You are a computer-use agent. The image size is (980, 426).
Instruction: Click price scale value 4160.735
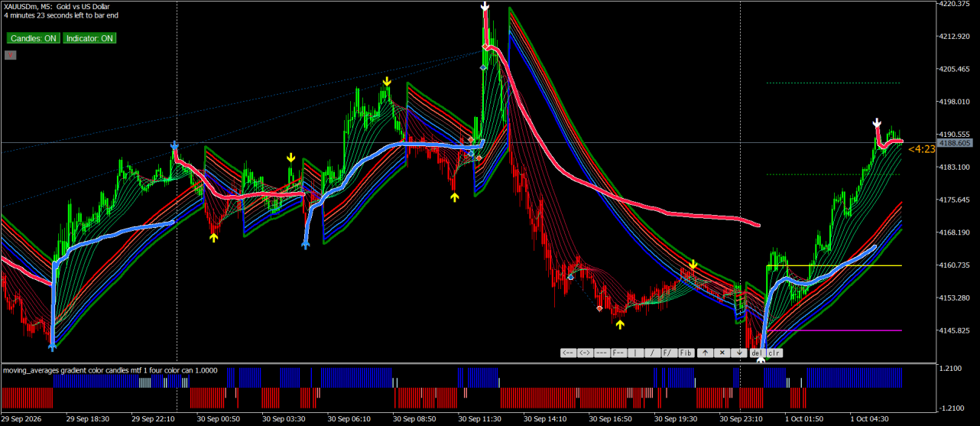point(954,265)
